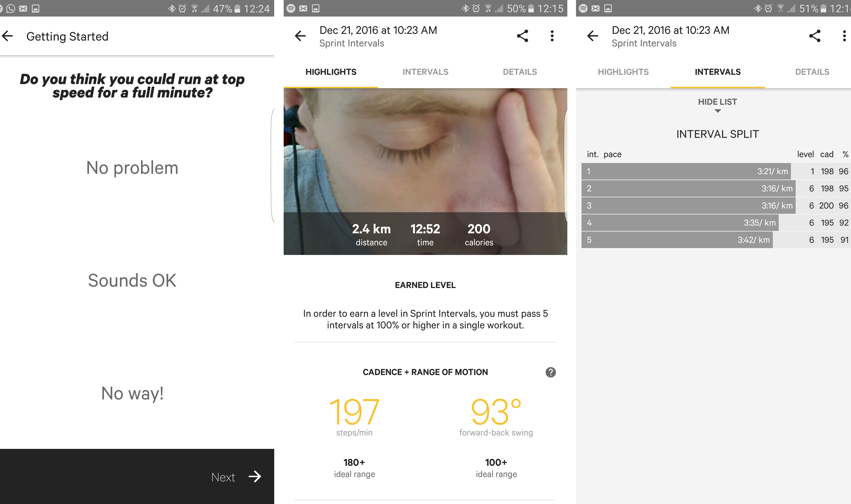
Task: Tap back arrow on Highlights screen
Action: pyautogui.click(x=300, y=36)
